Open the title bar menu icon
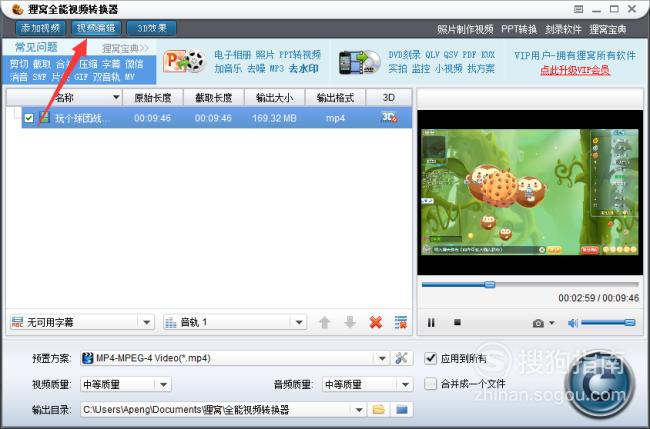Image resolution: width=650 pixels, height=429 pixels. click(579, 9)
